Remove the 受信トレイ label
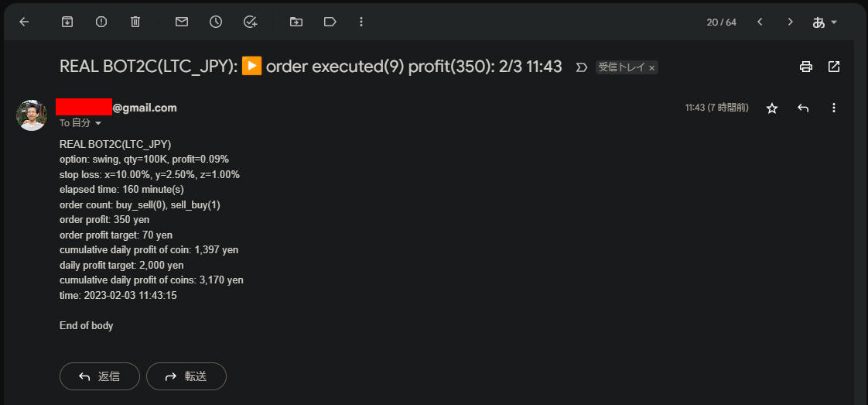The image size is (868, 405). [651, 68]
